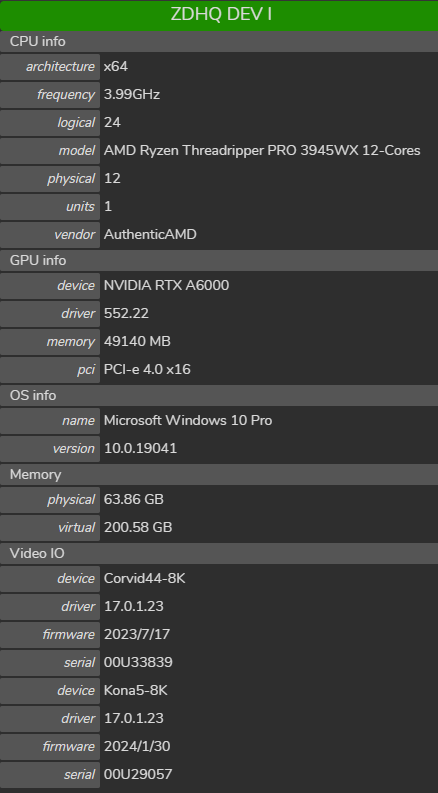Image resolution: width=438 pixels, height=793 pixels.
Task: Collapse the Video IO section header
Action: tap(219, 553)
